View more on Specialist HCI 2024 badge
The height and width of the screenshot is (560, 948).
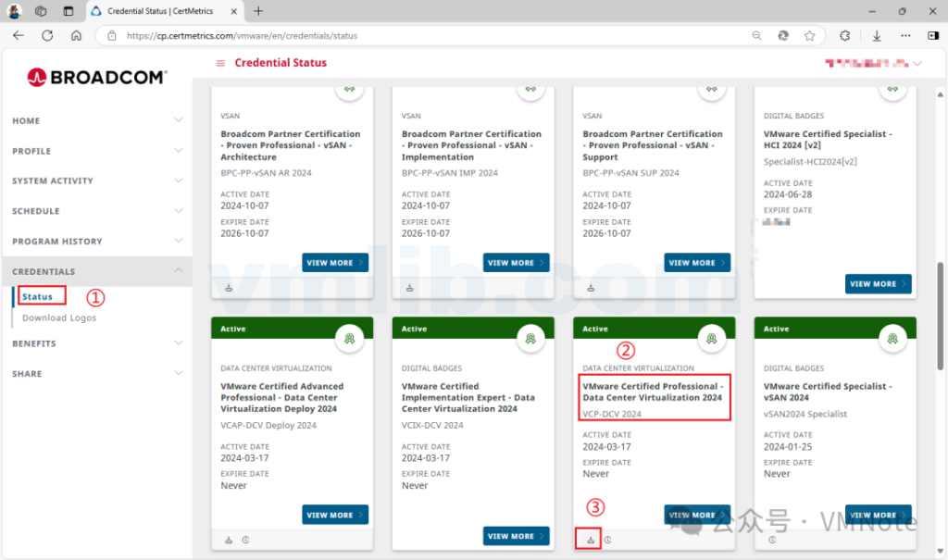click(x=878, y=283)
